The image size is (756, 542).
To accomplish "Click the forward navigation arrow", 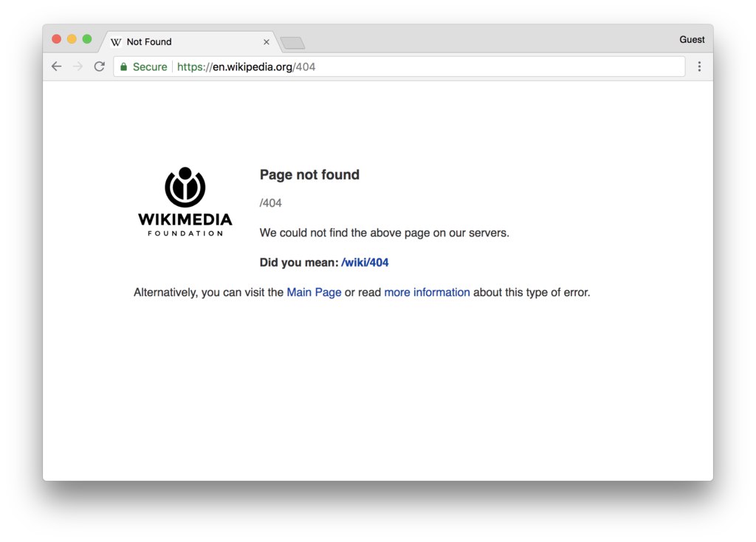I will 78,66.
